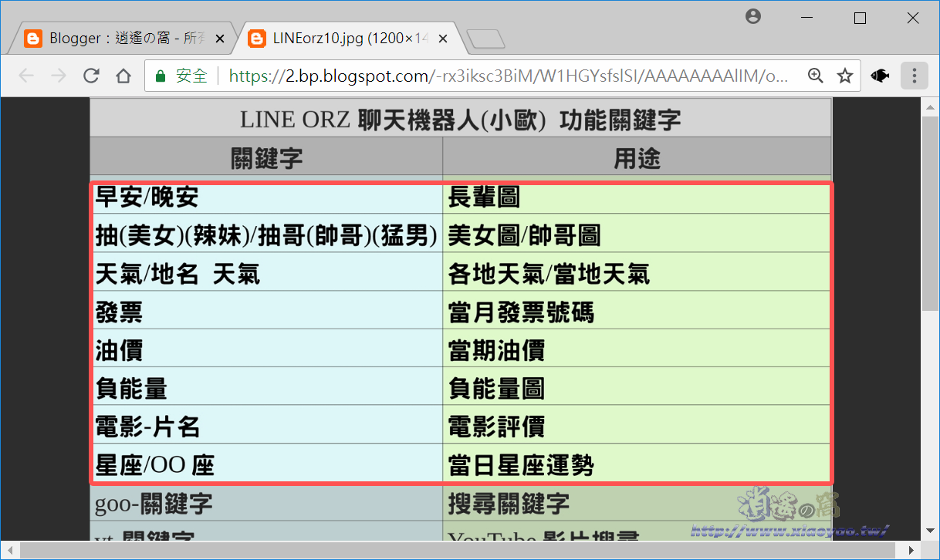Click the 用途 column header

point(637,158)
